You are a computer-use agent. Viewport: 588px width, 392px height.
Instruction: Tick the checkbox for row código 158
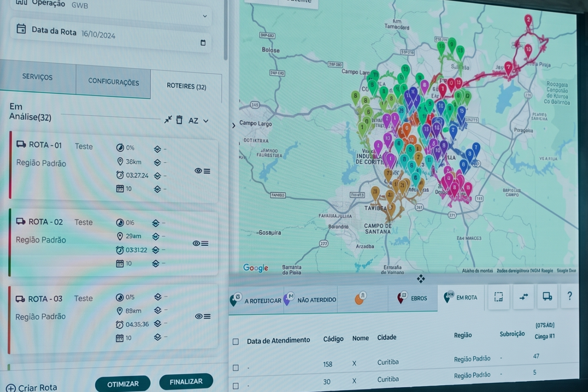236,367
